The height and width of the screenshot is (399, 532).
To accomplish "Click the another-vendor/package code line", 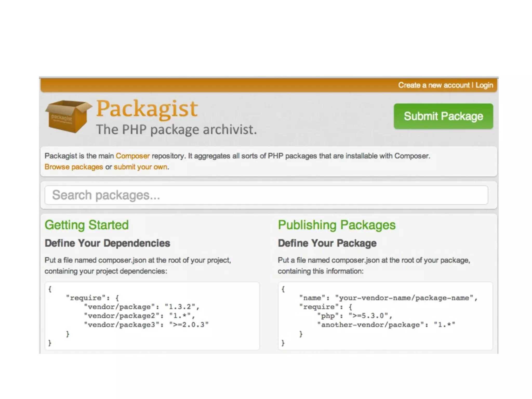I will [386, 325].
